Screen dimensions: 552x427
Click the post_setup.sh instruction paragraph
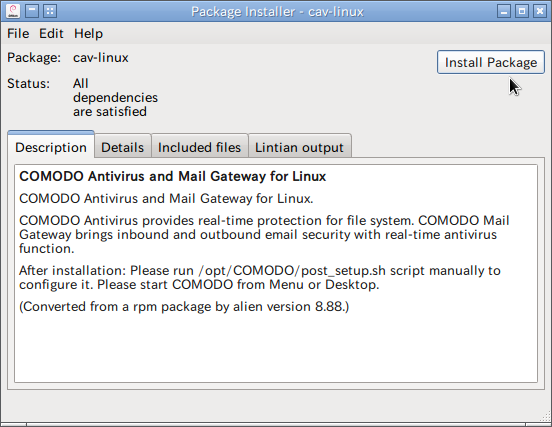coord(260,277)
